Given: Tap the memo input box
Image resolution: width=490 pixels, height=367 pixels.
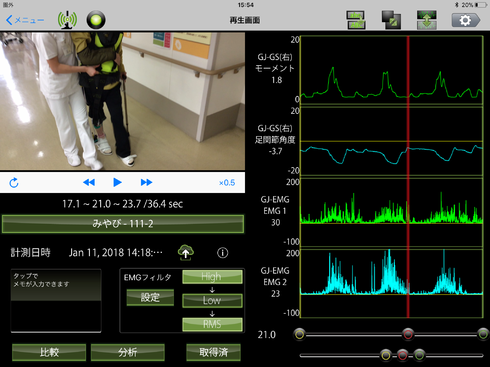Looking at the screenshot, I should [x=56, y=301].
